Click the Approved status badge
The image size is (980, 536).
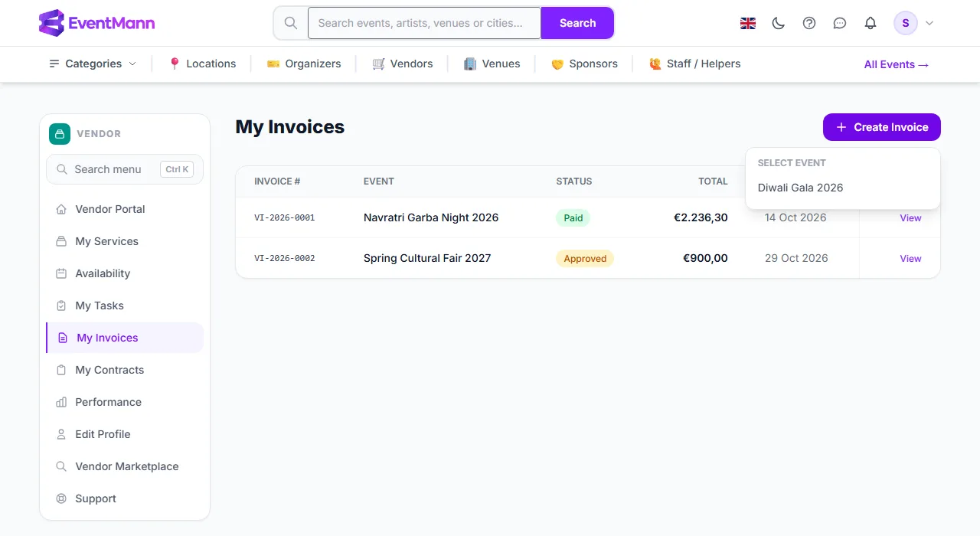point(585,259)
